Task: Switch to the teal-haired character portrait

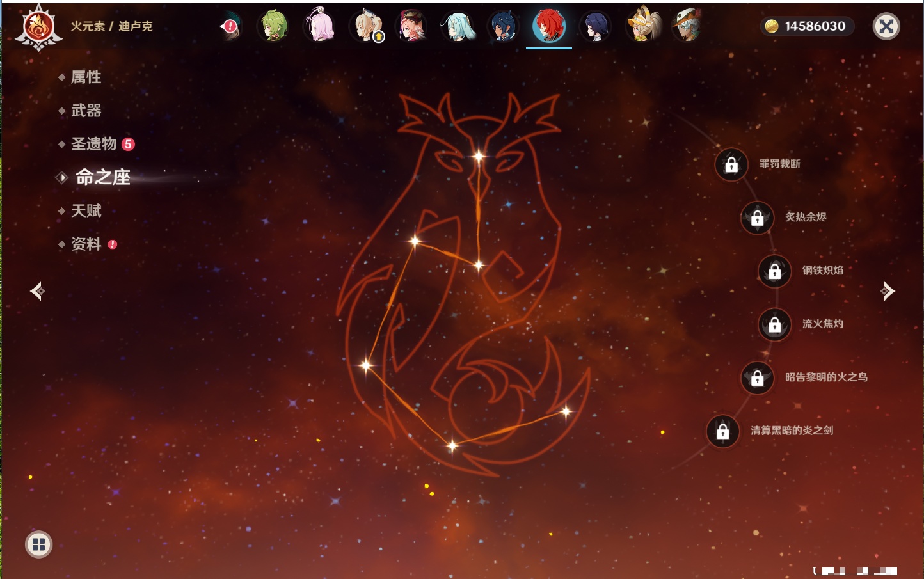Action: (x=458, y=26)
